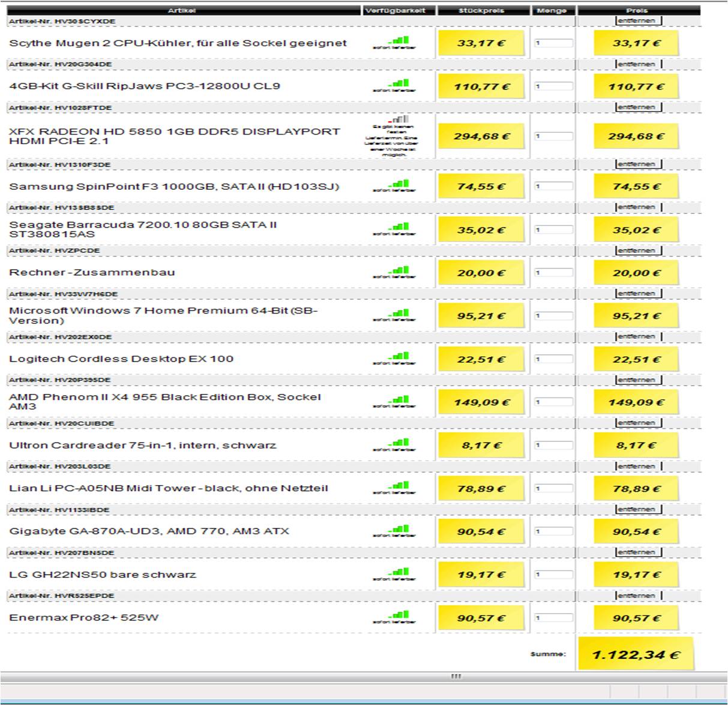
Task: Edit quantity for Samsung SpinPoint F3
Action: click(553, 187)
